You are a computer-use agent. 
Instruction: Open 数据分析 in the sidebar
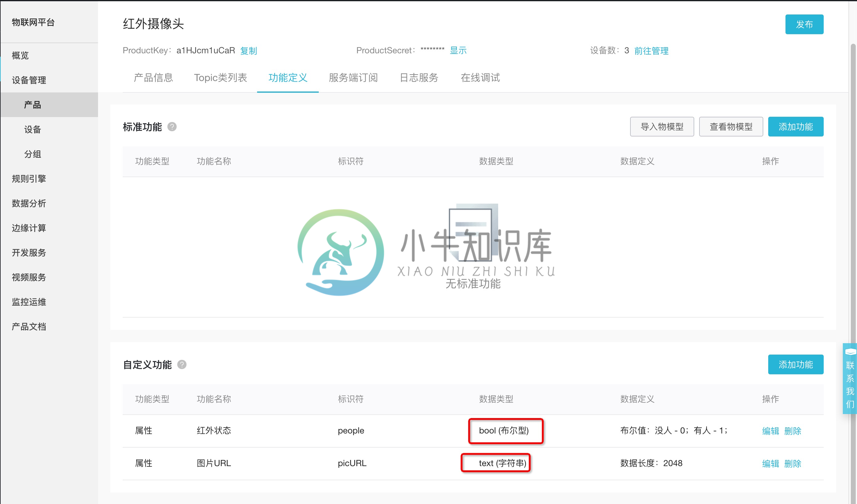(49, 204)
